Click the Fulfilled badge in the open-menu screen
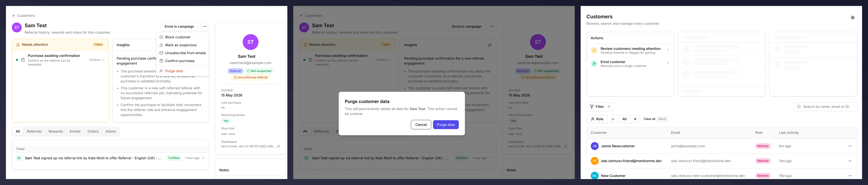 click(x=174, y=158)
